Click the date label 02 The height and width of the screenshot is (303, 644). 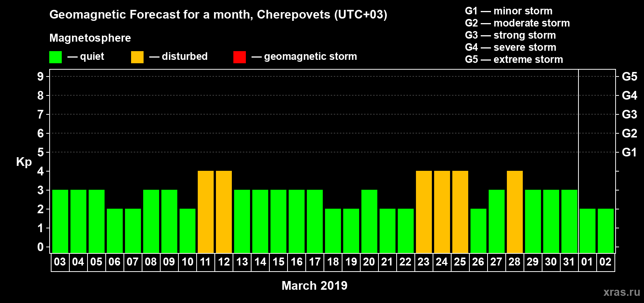click(x=605, y=262)
